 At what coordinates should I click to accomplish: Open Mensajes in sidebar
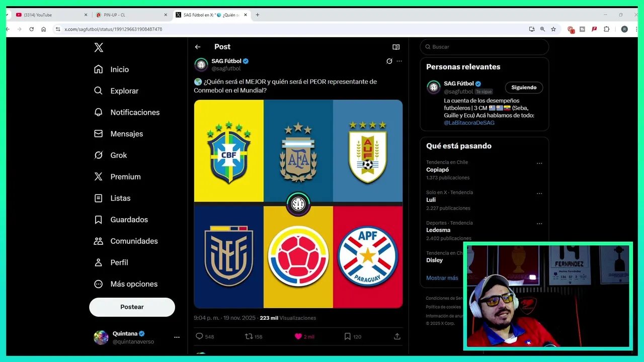coord(119,134)
